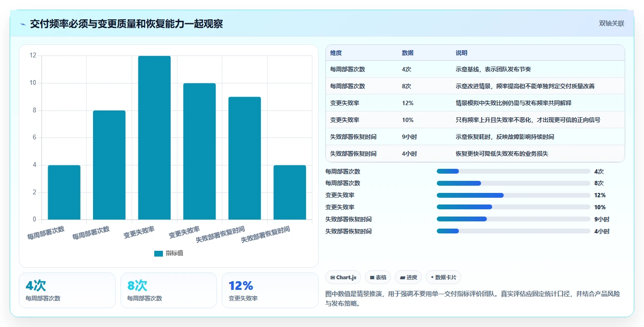Click the chart bar reaching value 9
The height and width of the screenshot is (327, 644).
point(244,158)
